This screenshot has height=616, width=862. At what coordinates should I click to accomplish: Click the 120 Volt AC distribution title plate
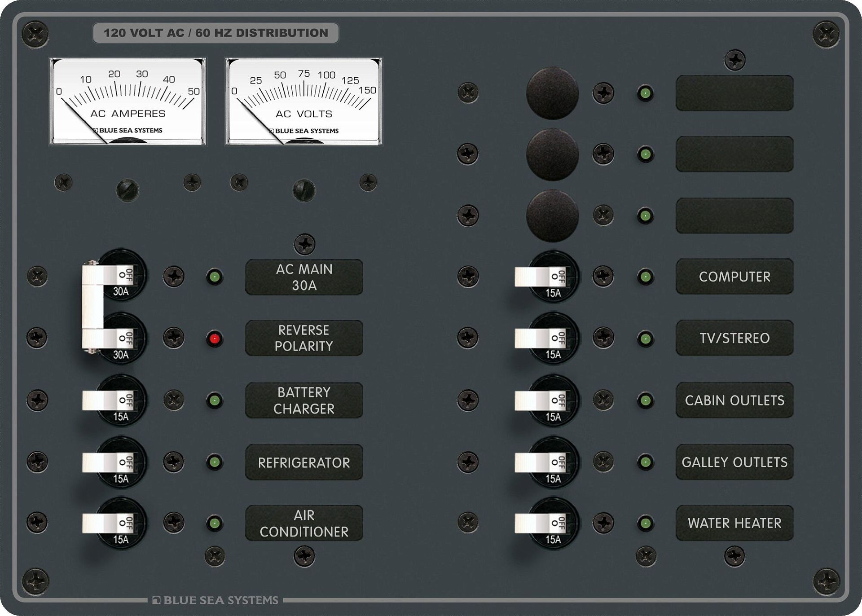pyautogui.click(x=215, y=33)
